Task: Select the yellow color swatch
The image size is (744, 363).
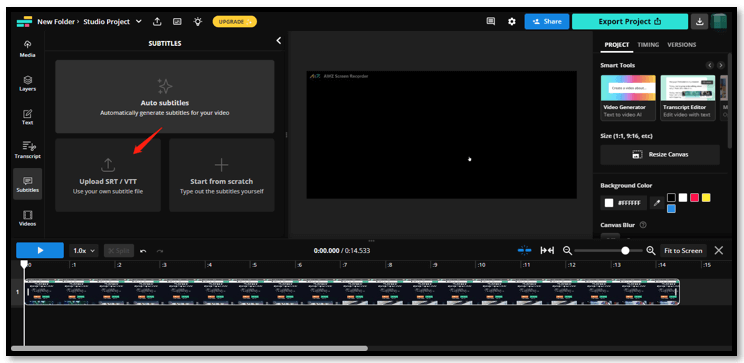Action: tap(706, 197)
